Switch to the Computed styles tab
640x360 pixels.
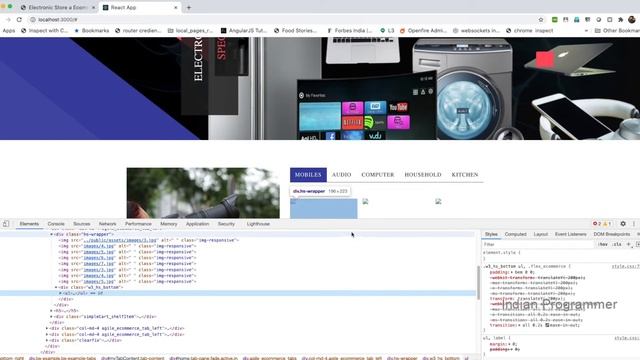coord(516,234)
